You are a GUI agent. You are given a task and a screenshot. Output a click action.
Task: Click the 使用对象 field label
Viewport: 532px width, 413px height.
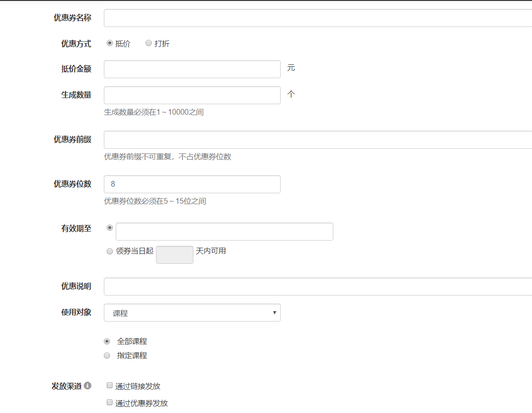[x=76, y=312]
